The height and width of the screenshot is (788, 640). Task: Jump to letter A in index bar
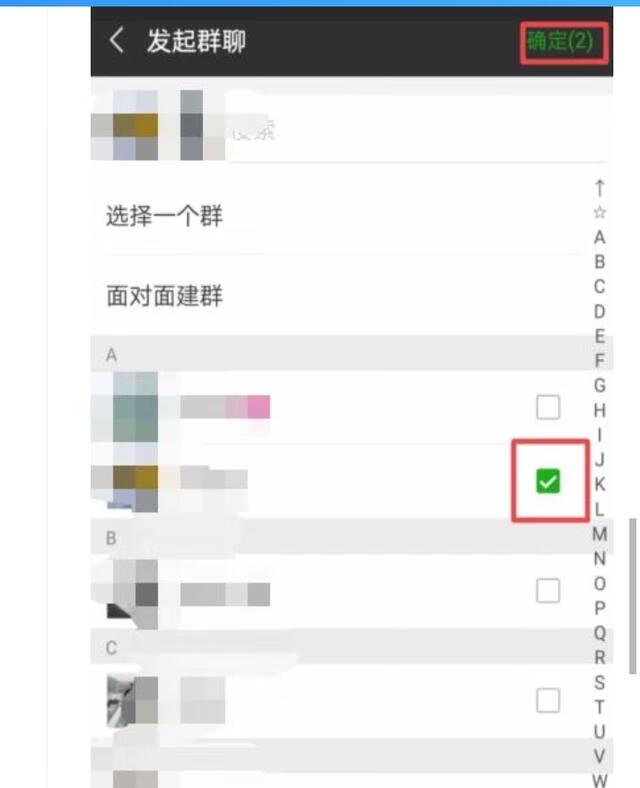599,237
